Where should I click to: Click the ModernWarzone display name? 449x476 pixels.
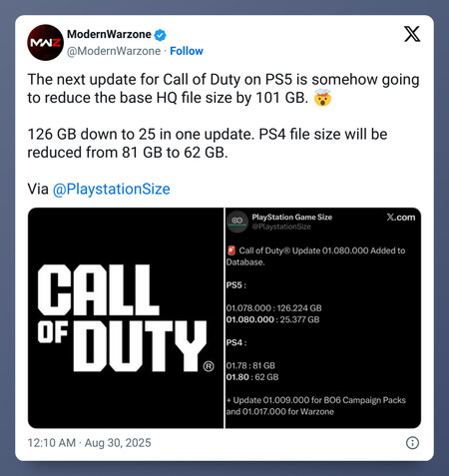coord(109,34)
